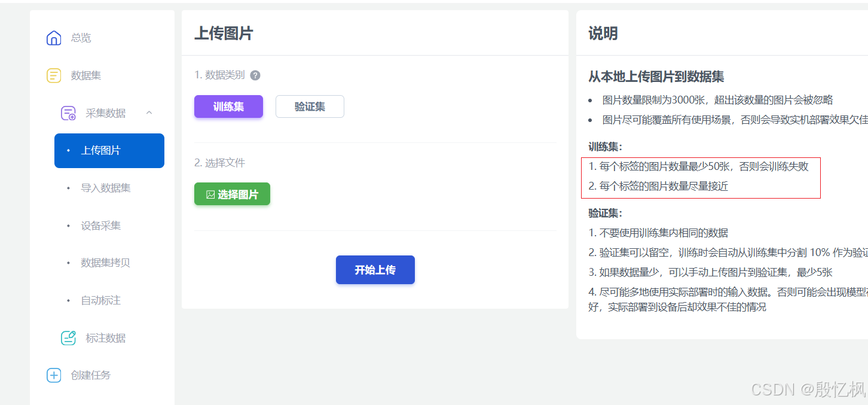Click the 2. 选择文件 label

(219, 163)
